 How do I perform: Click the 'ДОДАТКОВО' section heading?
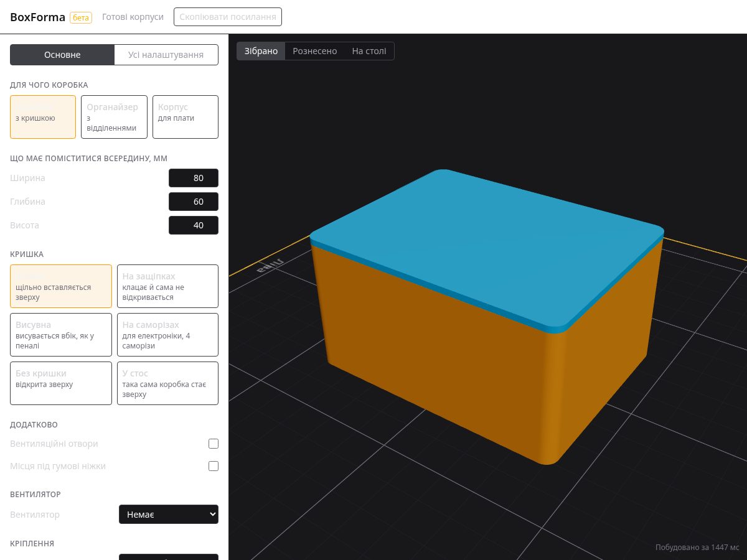pyautogui.click(x=34, y=425)
